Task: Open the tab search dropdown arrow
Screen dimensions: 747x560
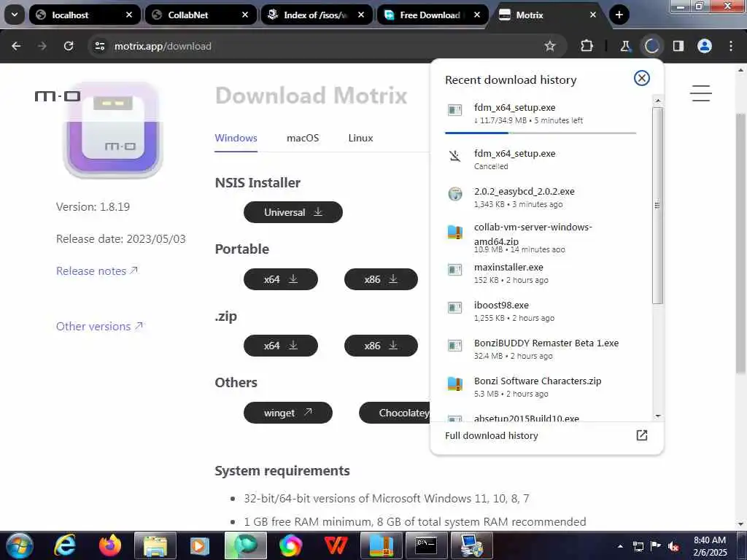Action: click(x=15, y=15)
